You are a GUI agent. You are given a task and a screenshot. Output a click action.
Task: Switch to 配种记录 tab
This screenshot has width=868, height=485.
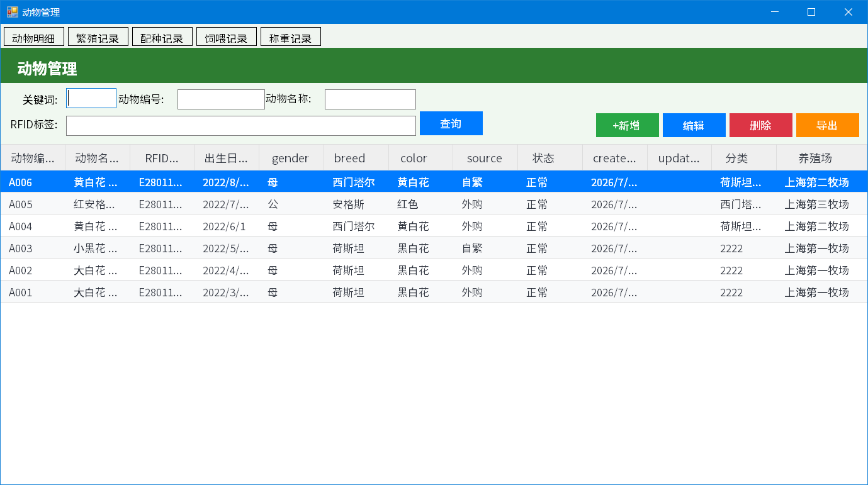click(162, 37)
